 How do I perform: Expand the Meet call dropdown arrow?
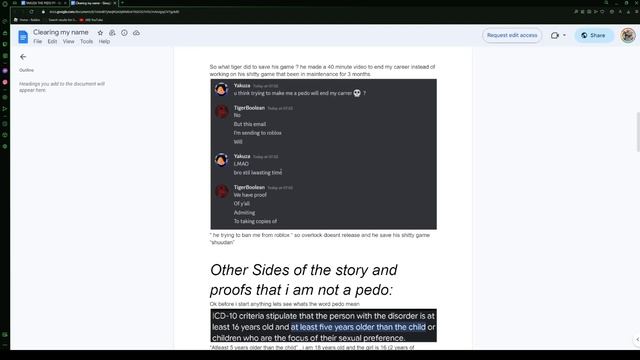click(564, 36)
